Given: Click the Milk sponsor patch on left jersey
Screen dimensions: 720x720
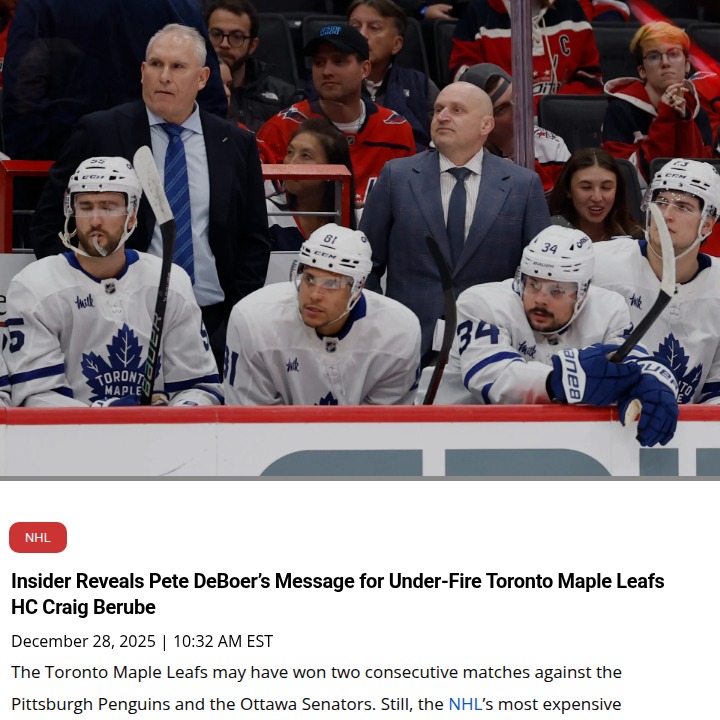Looking at the screenshot, I should (x=84, y=302).
